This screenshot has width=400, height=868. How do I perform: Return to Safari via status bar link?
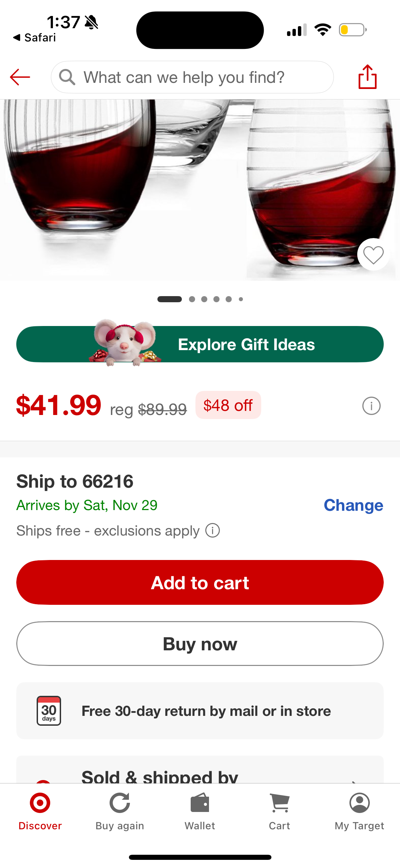point(35,37)
